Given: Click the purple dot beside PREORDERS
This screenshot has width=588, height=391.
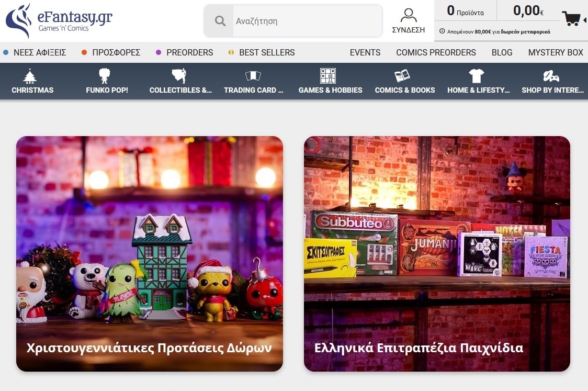Looking at the screenshot, I should [159, 52].
